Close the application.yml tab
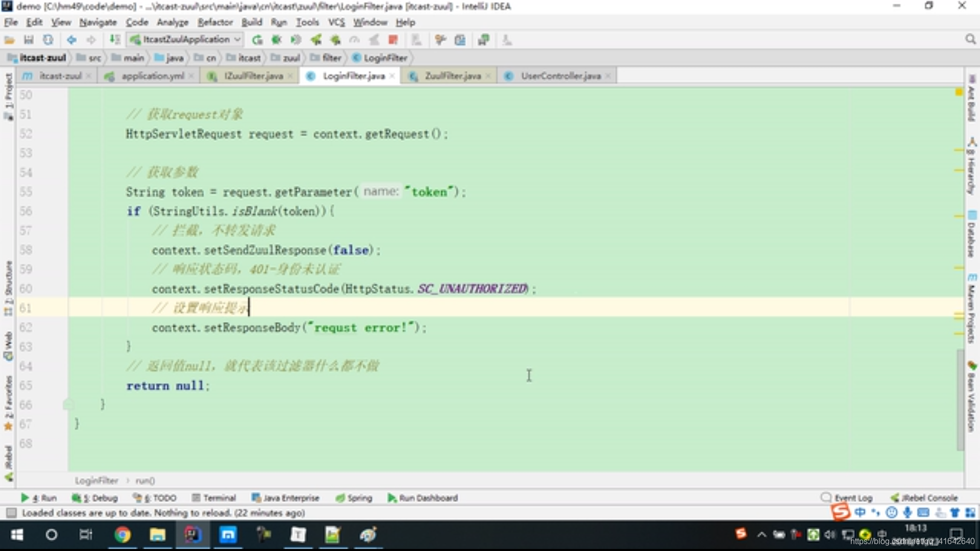 191,76
